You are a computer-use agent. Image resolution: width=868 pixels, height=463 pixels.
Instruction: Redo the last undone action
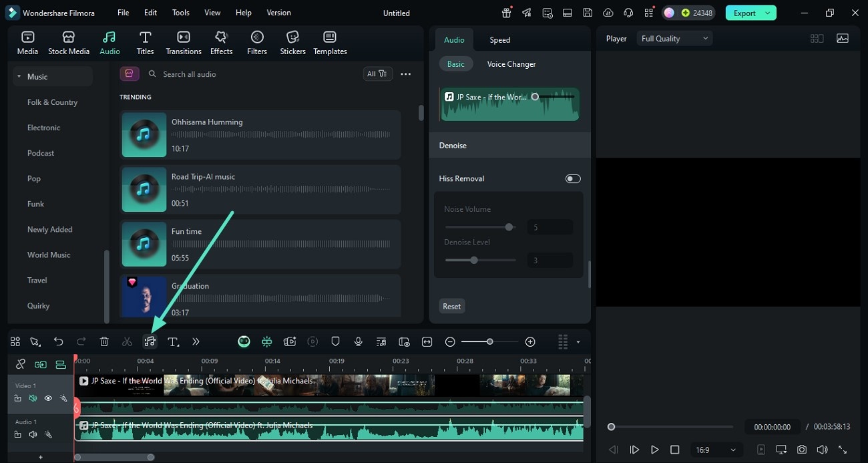(x=81, y=341)
